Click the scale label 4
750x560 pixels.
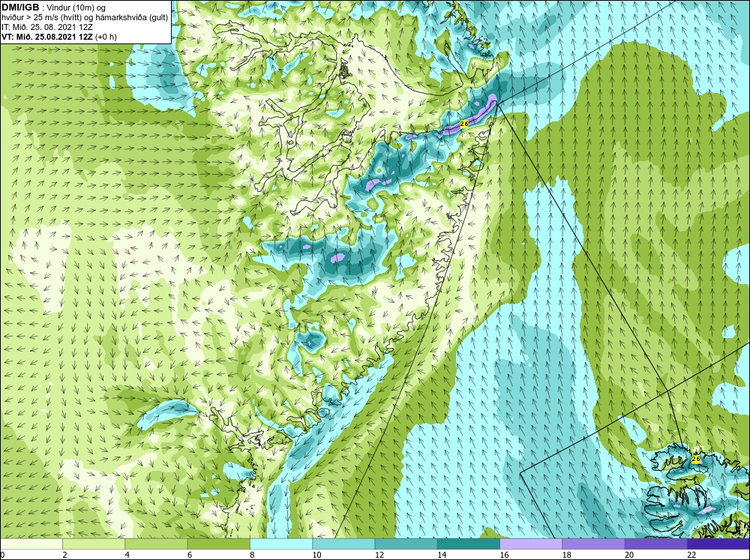(127, 555)
